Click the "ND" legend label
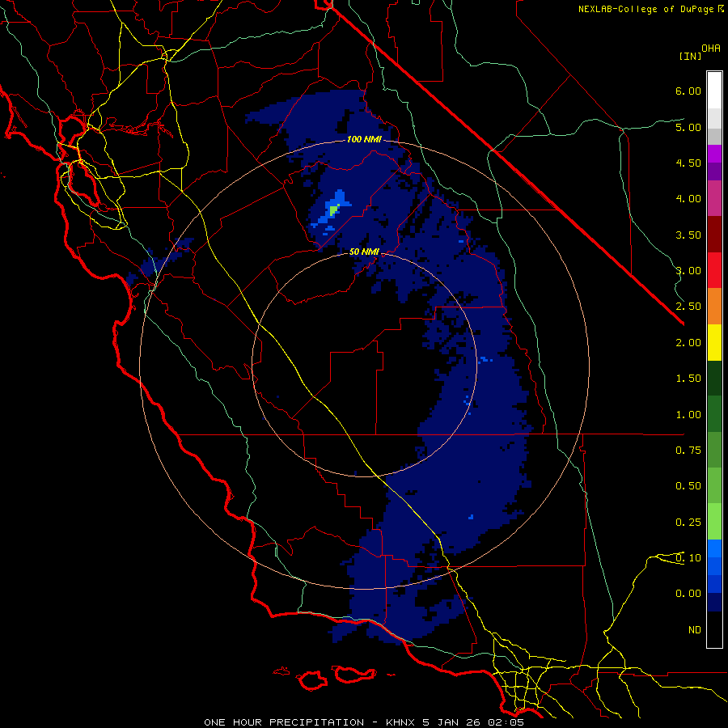Image resolution: width=728 pixels, height=728 pixels. (695, 630)
